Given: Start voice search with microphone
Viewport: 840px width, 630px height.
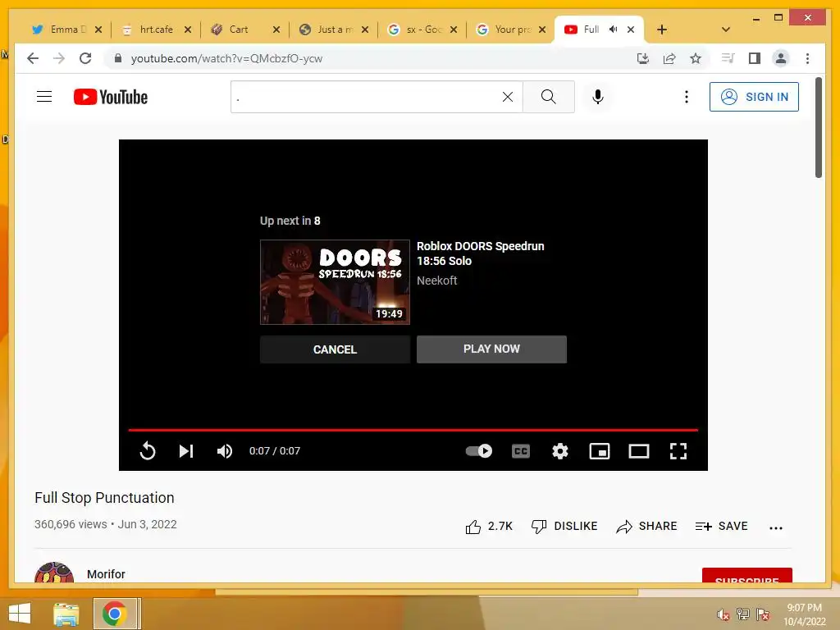Looking at the screenshot, I should point(598,97).
